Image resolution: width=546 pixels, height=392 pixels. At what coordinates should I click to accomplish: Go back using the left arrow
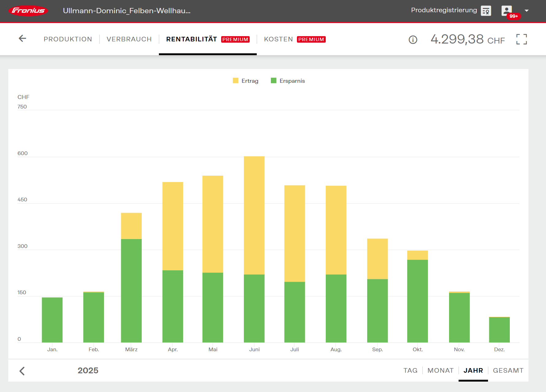click(22, 39)
